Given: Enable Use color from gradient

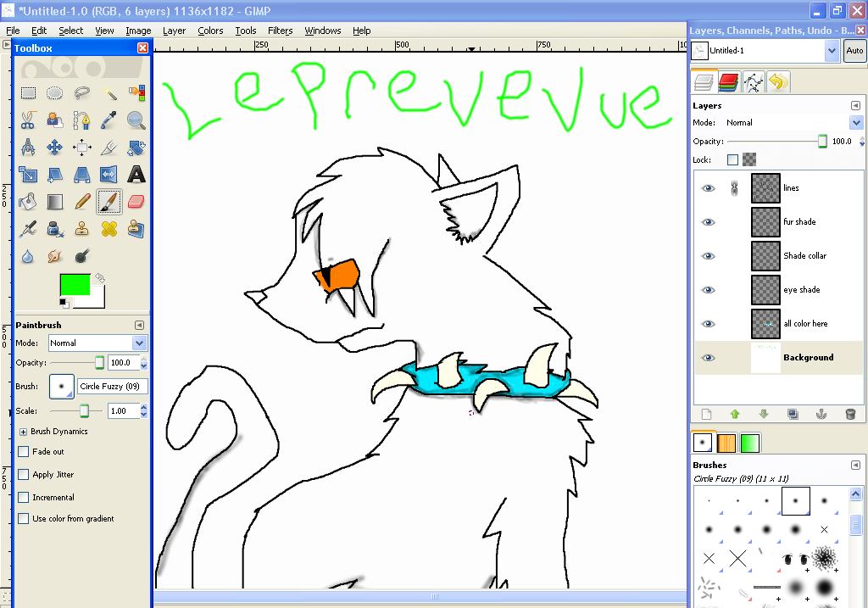Looking at the screenshot, I should (x=23, y=518).
